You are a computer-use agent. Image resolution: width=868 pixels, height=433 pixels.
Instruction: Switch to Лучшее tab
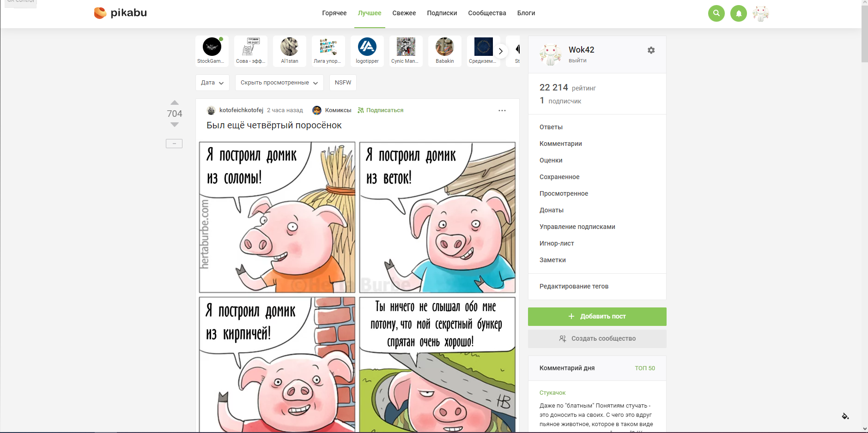tap(370, 13)
